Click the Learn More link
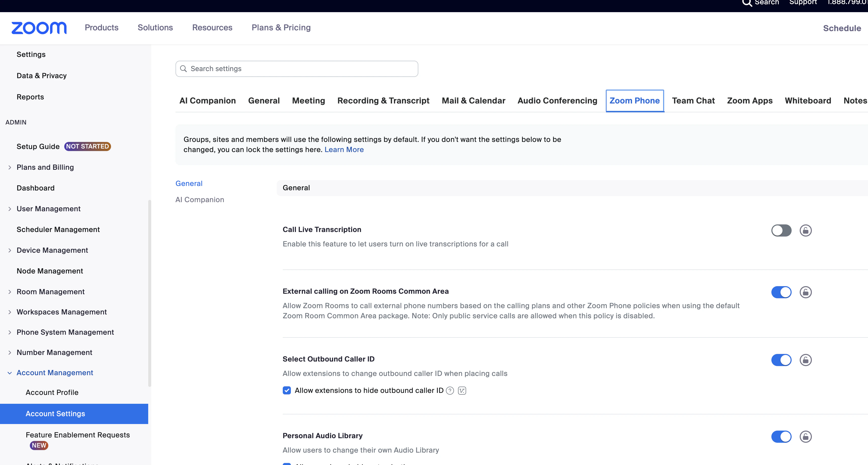The width and height of the screenshot is (868, 465). (344, 150)
